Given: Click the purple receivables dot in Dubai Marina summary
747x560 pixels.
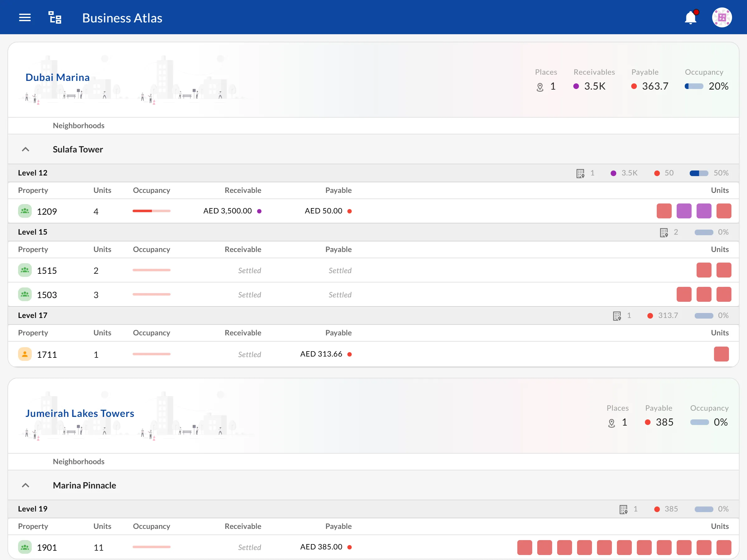Looking at the screenshot, I should [x=576, y=86].
